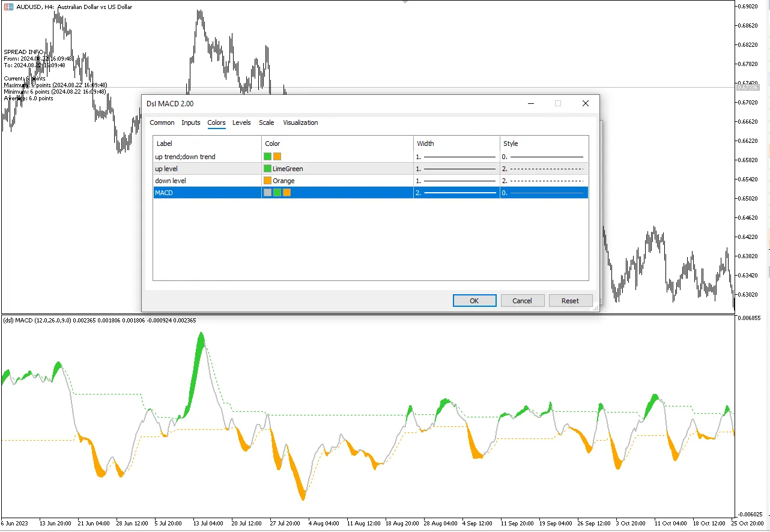Click the chart icon beside AUDUSD title
The width and height of the screenshot is (770, 532).
[x=8, y=7]
